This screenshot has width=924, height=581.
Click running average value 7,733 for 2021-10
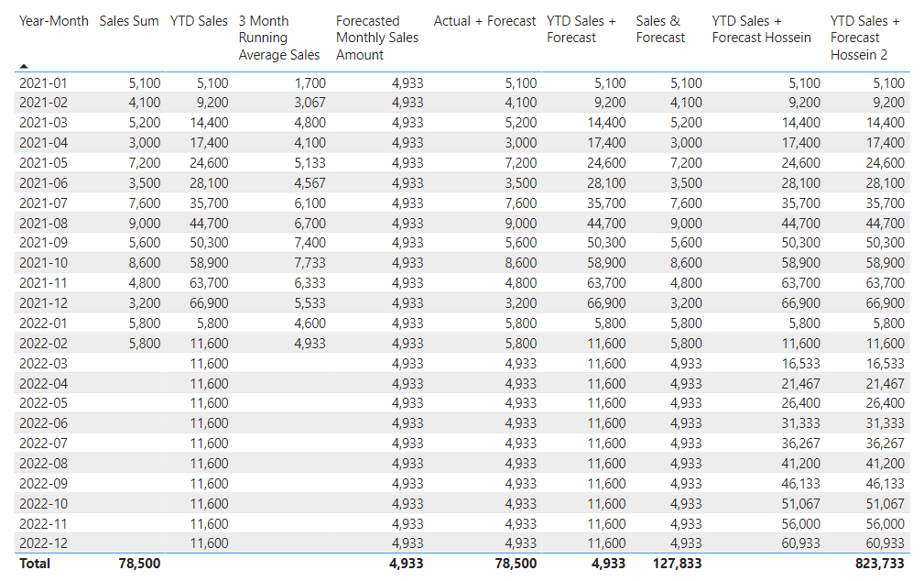click(x=310, y=262)
